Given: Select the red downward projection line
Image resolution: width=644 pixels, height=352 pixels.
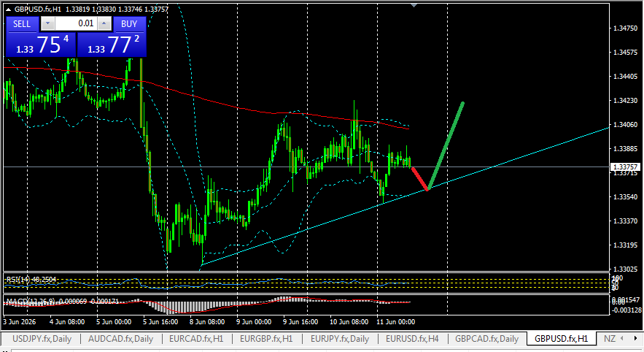Looking at the screenshot, I should tap(420, 178).
